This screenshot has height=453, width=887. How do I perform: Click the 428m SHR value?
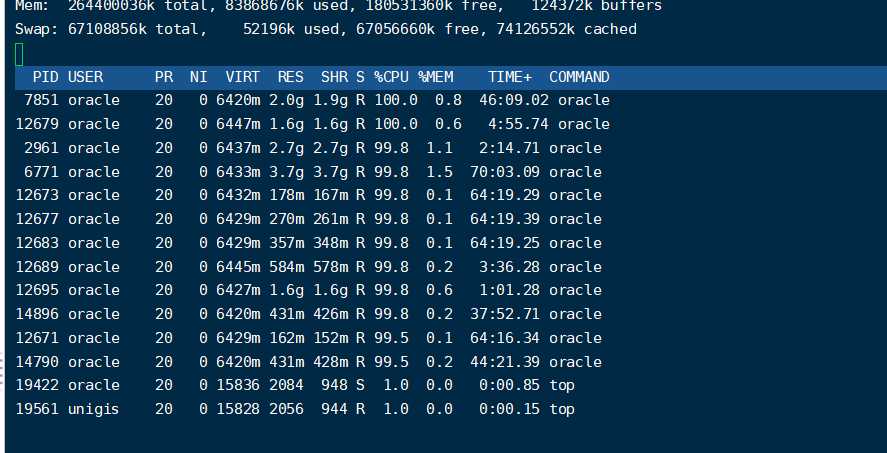click(330, 362)
